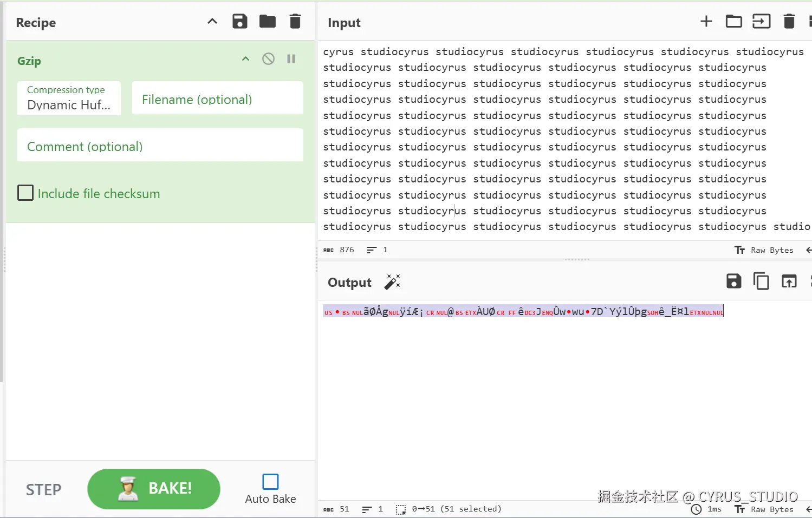The width and height of the screenshot is (812, 518).
Task: Collapse the Gzip operation with its chevron
Action: [245, 59]
